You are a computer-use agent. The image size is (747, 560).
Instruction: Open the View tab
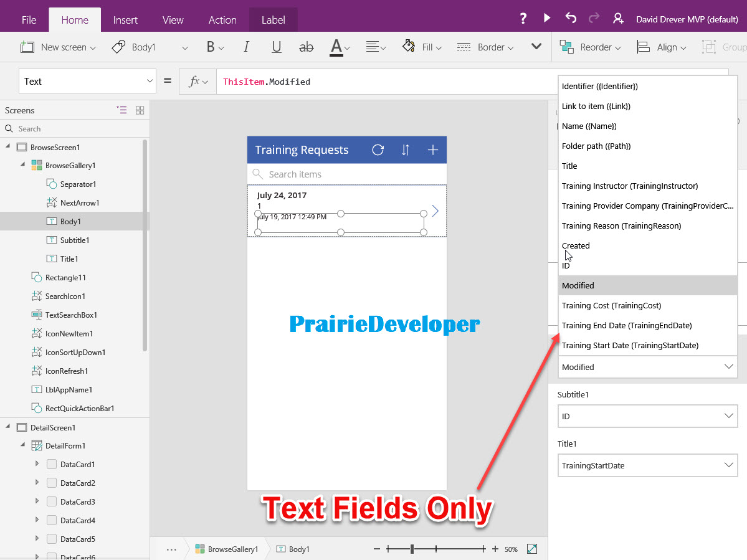tap(173, 20)
